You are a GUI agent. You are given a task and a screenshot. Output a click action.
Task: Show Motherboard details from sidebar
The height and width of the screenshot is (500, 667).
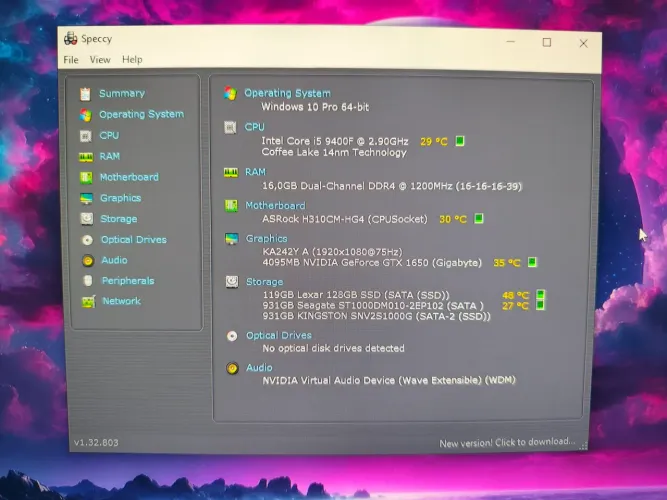click(x=129, y=177)
